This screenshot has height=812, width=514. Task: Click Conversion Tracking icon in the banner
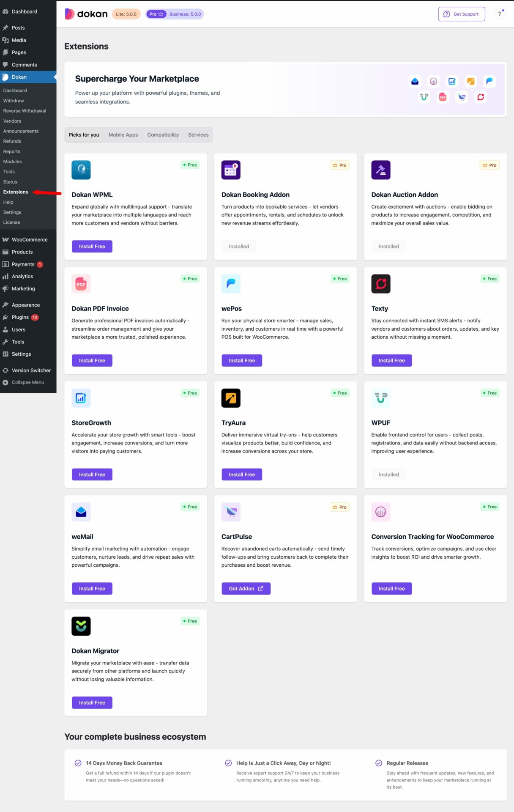[x=433, y=81]
